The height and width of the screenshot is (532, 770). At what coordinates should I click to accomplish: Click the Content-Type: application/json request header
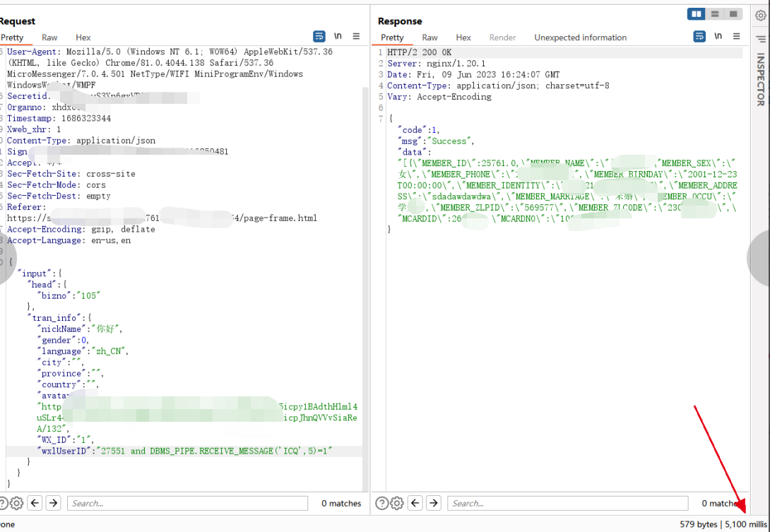pyautogui.click(x=81, y=141)
